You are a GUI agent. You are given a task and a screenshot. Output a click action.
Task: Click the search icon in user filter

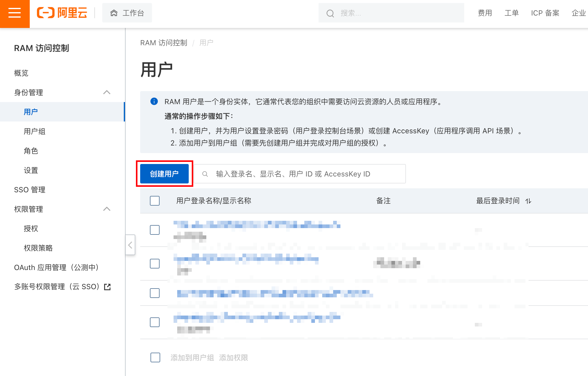click(x=205, y=174)
